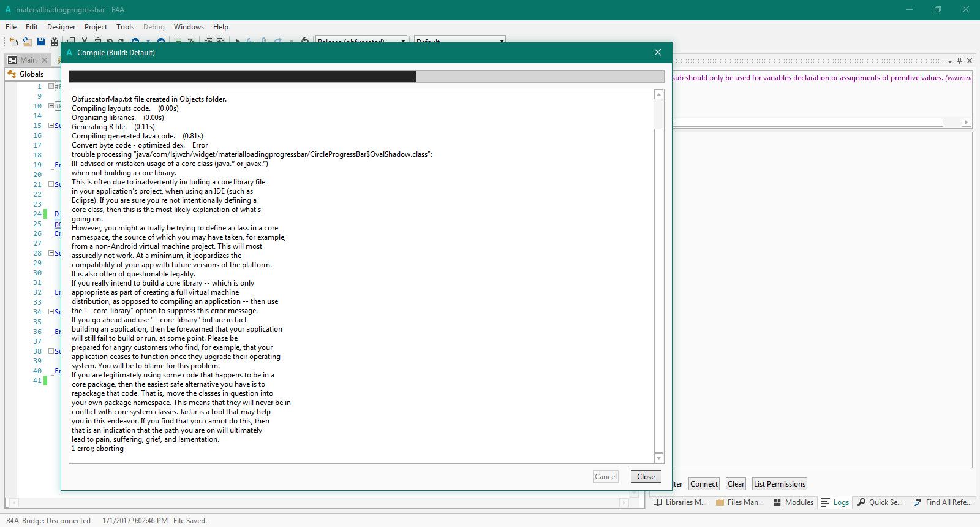Switch to the Quick Search tab

point(880,502)
